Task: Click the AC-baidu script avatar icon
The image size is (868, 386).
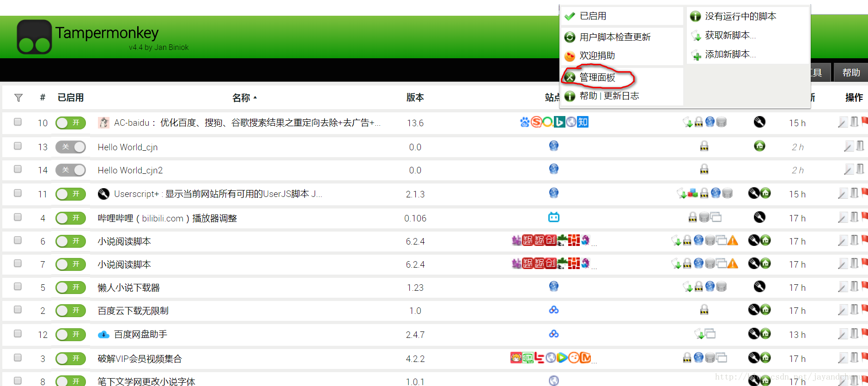Action: pyautogui.click(x=104, y=123)
